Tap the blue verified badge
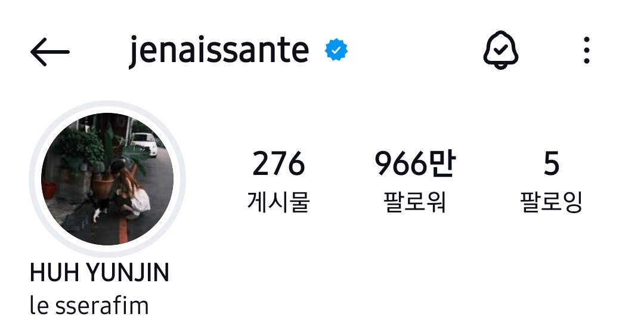Screen dimensions: 644x326 coord(336,50)
